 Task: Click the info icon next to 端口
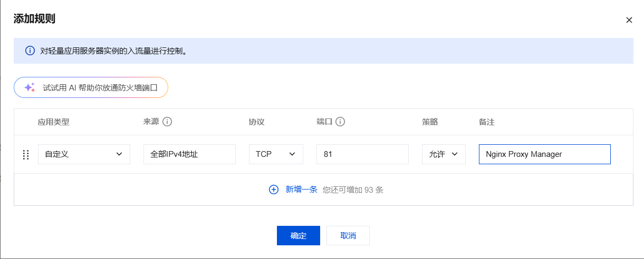pyautogui.click(x=340, y=122)
